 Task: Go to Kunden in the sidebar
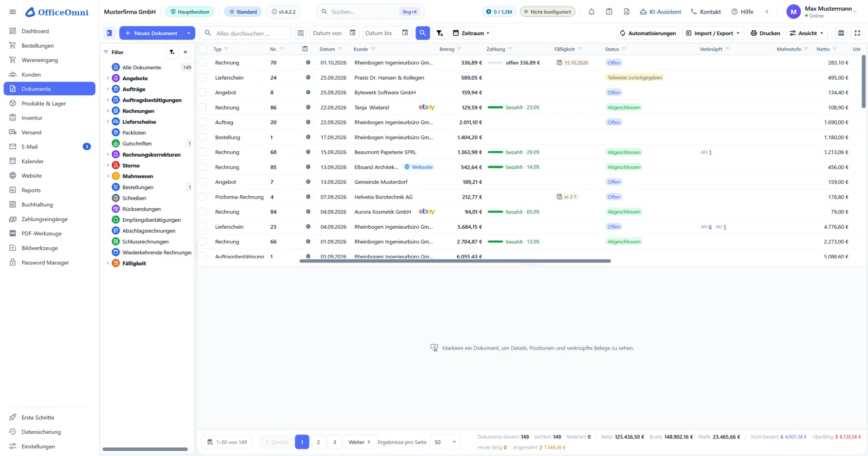[x=49, y=74]
